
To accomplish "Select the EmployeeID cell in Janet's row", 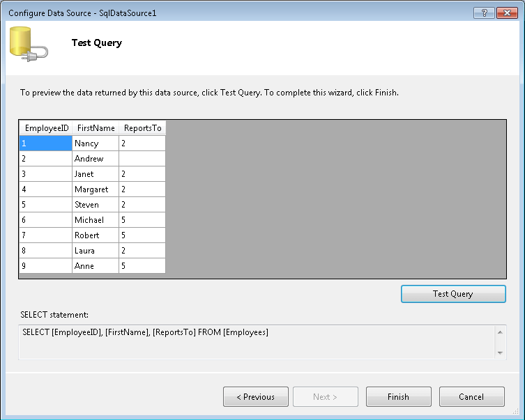I will coord(46,174).
